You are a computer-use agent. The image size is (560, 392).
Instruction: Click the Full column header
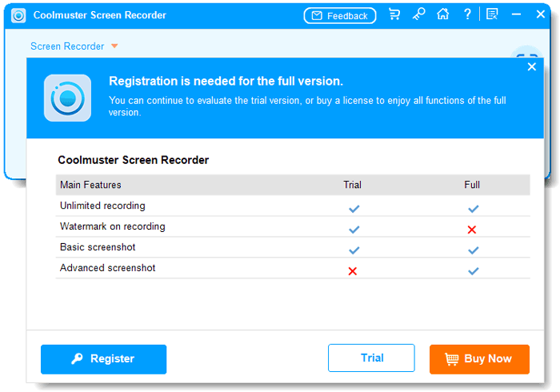point(472,185)
